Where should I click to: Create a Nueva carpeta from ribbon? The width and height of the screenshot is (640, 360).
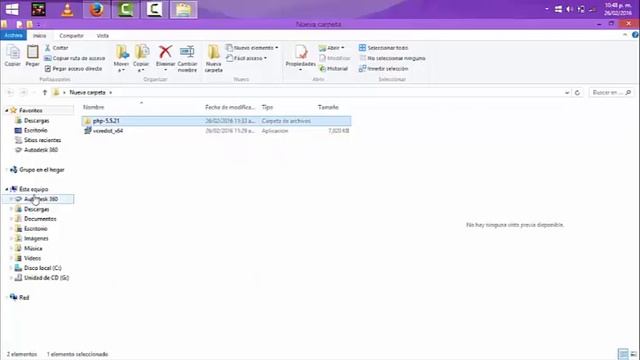coord(213,58)
